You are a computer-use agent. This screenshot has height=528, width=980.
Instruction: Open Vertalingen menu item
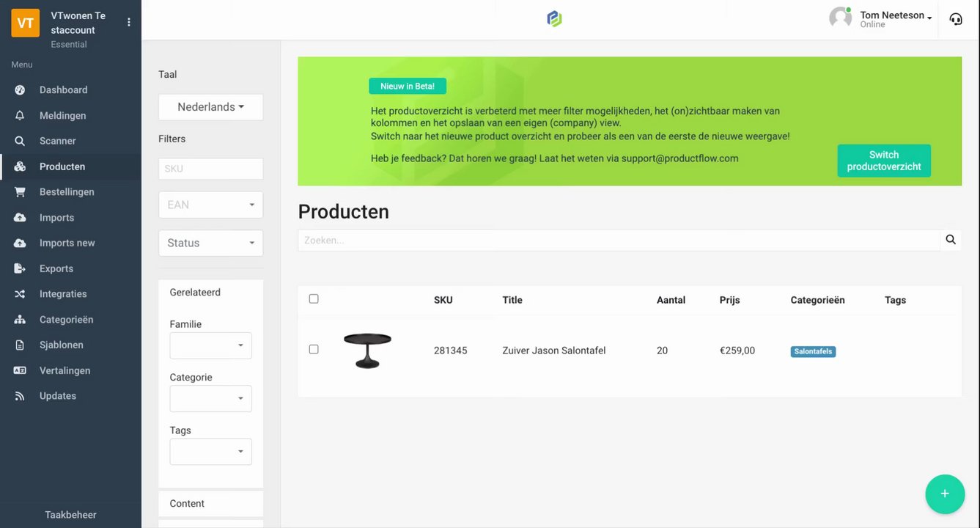click(x=70, y=370)
